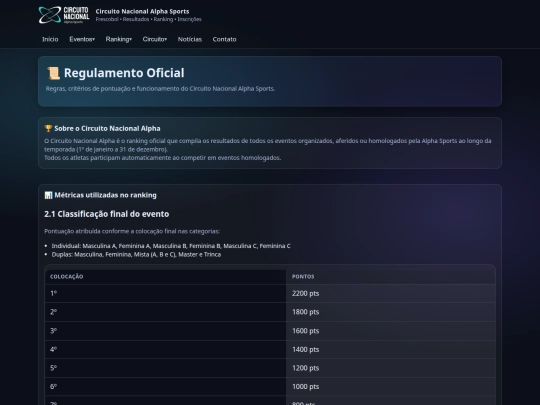Click the 2200 pts cell

(x=391, y=293)
